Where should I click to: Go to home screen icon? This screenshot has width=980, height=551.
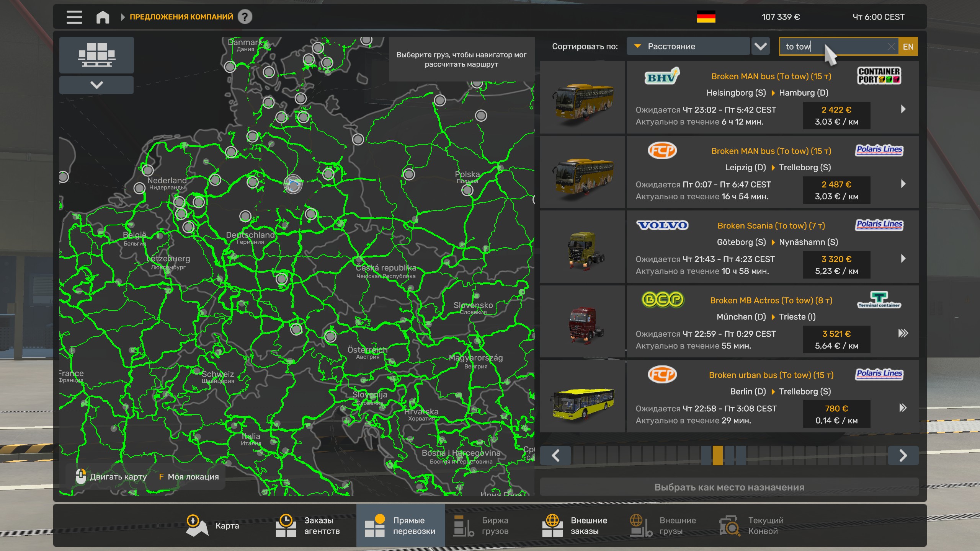click(103, 17)
